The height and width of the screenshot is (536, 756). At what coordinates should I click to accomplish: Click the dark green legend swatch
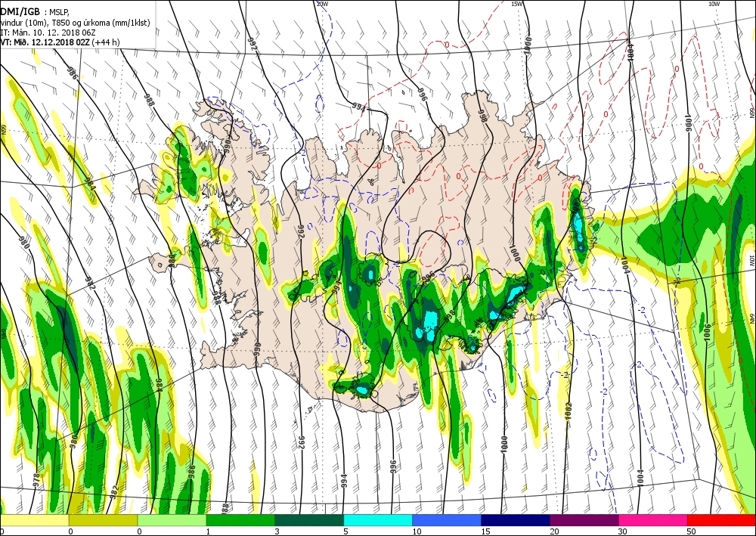coord(309,520)
